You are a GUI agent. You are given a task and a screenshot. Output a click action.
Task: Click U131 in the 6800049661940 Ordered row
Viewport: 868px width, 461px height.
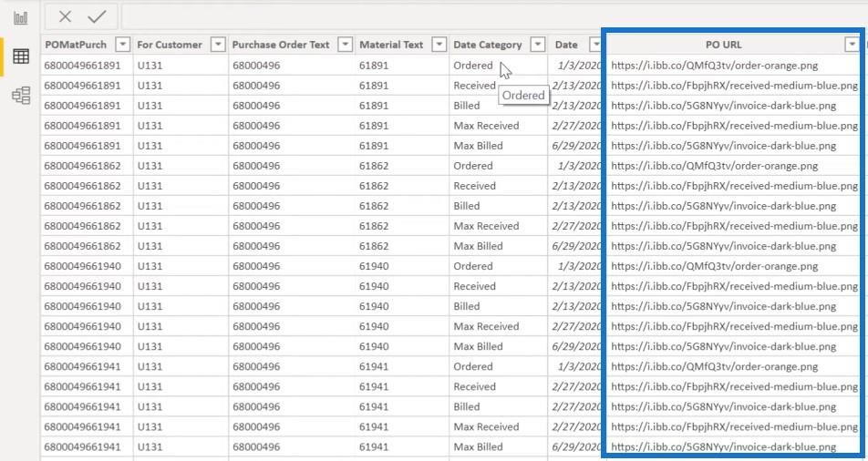coord(150,266)
